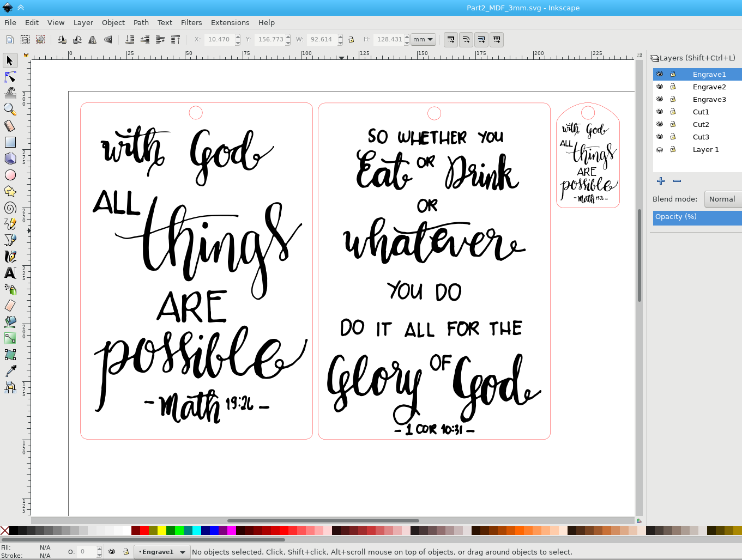Toggle width-height ratio lock
The image size is (742, 560).
(351, 39)
